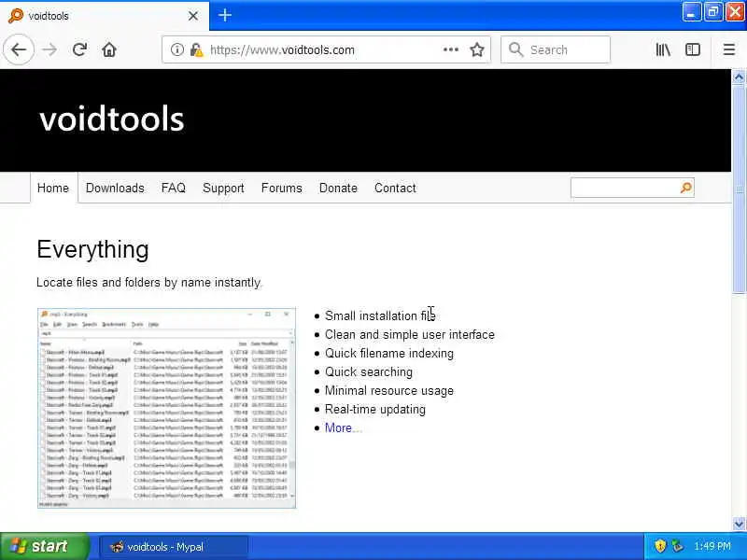Go back using the browser back arrow
747x560 pixels.
[19, 49]
